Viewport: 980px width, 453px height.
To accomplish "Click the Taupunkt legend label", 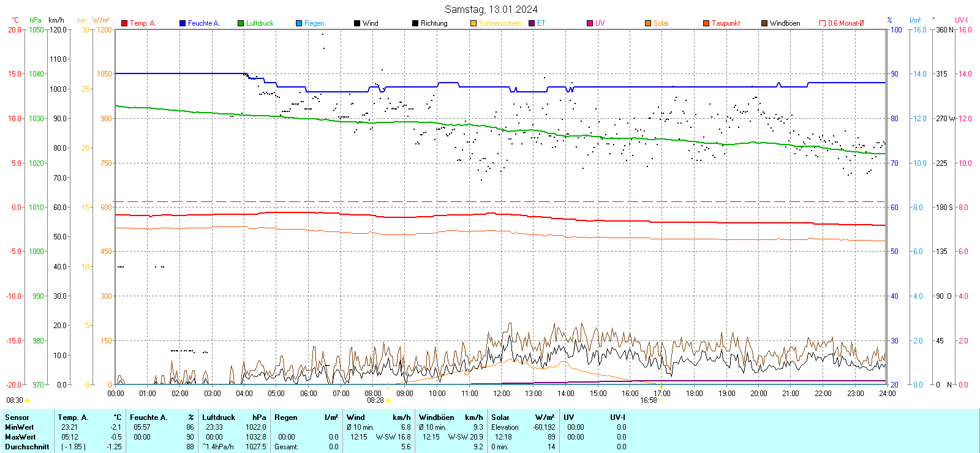I will pyautogui.click(x=726, y=23).
